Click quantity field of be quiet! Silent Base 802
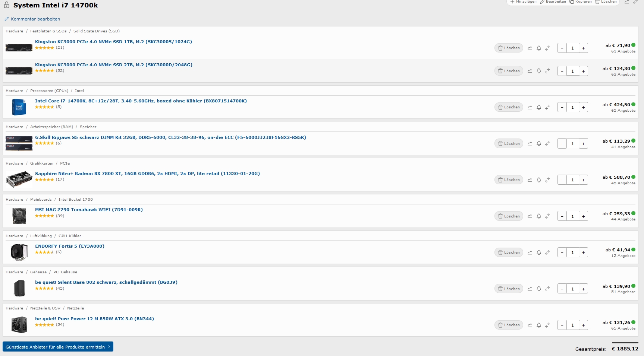Image resolution: width=644 pixels, height=356 pixels. (572, 289)
